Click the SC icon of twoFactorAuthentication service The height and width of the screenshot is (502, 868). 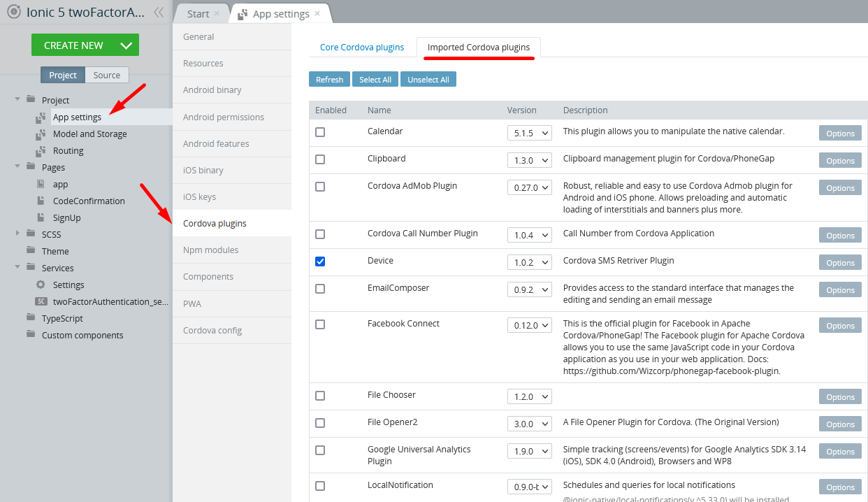41,301
